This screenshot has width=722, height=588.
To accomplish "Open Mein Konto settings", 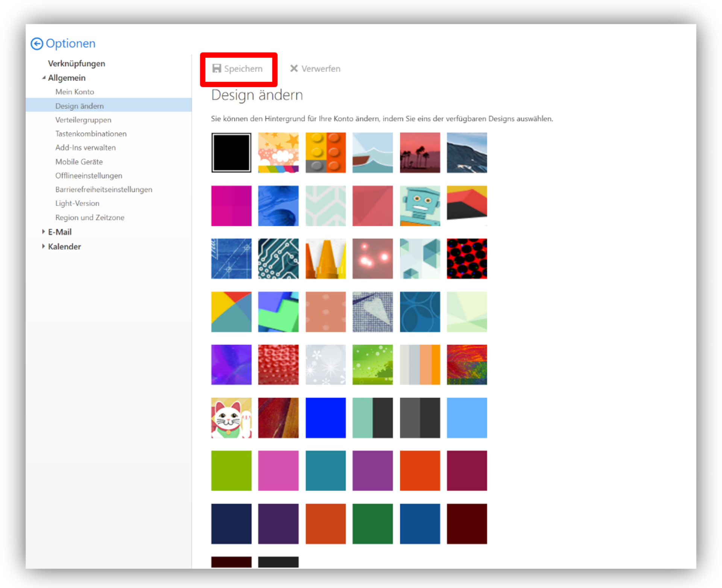I will tap(74, 92).
